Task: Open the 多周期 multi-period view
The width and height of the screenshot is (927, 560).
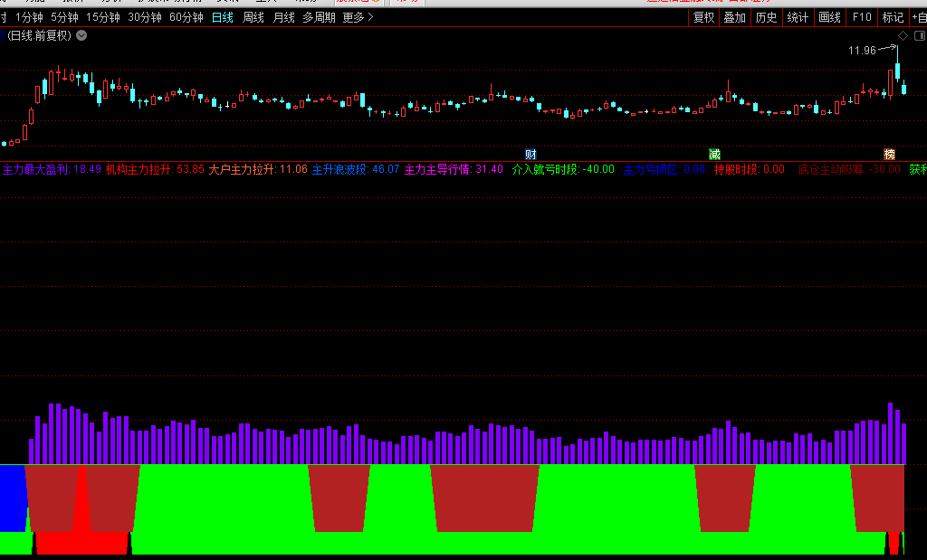Action: (319, 17)
